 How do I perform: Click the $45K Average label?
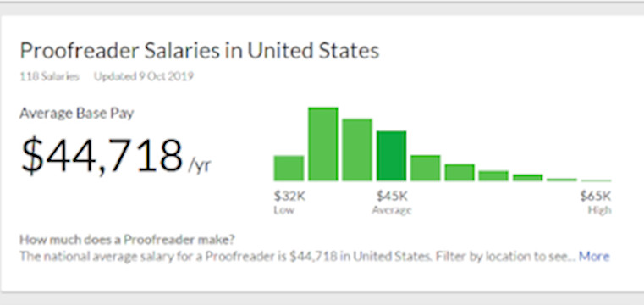[x=392, y=202]
